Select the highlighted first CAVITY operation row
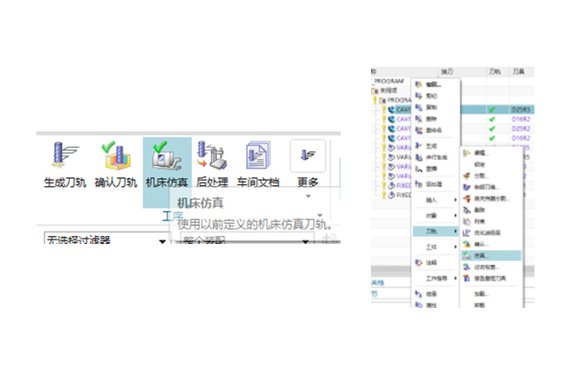 click(401, 110)
